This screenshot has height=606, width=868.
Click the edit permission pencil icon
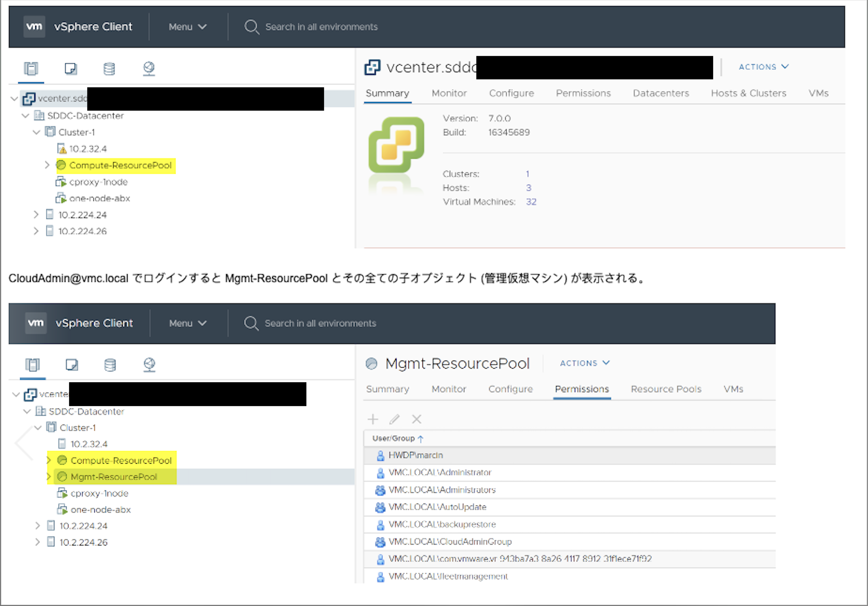point(395,419)
